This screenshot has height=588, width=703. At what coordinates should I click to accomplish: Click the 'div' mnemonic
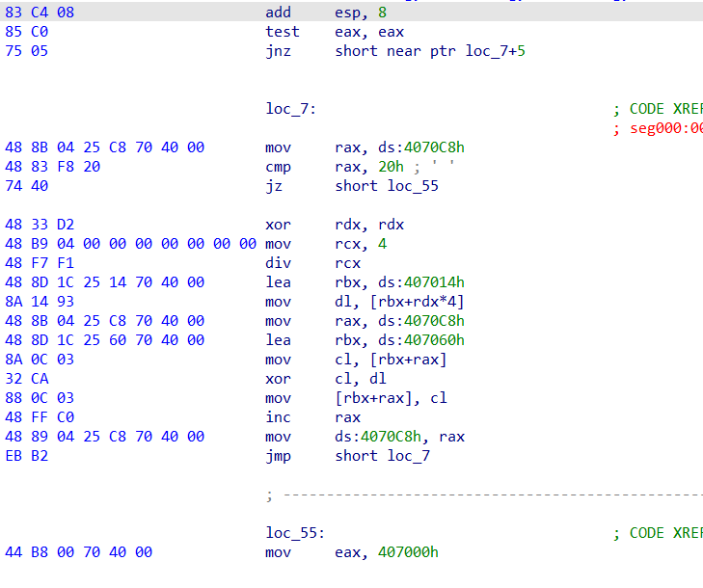(x=278, y=263)
